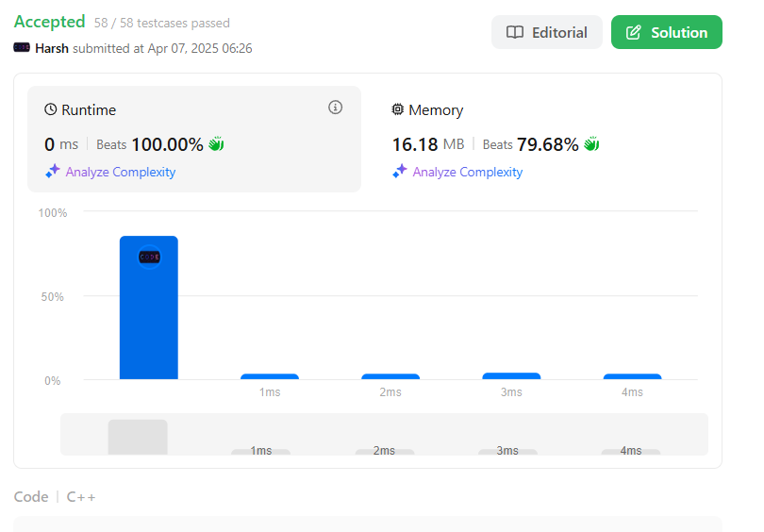Click the 1ms marker in mini chart
This screenshot has height=532, width=764.
260,451
